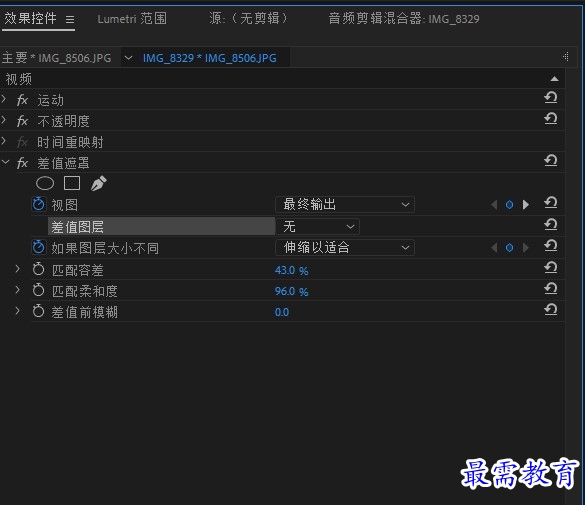Toggle animation stopwatch for 匹配容差
Image resolution: width=585 pixels, height=505 pixels.
click(38, 269)
